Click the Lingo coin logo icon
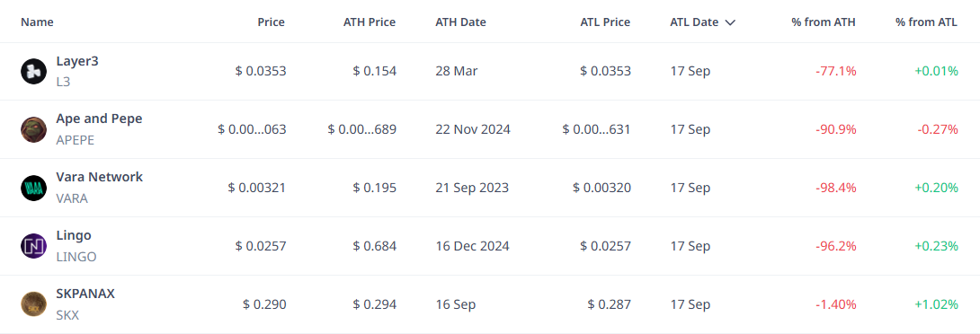Screen dimensions: 980x334 pyautogui.click(x=34, y=246)
